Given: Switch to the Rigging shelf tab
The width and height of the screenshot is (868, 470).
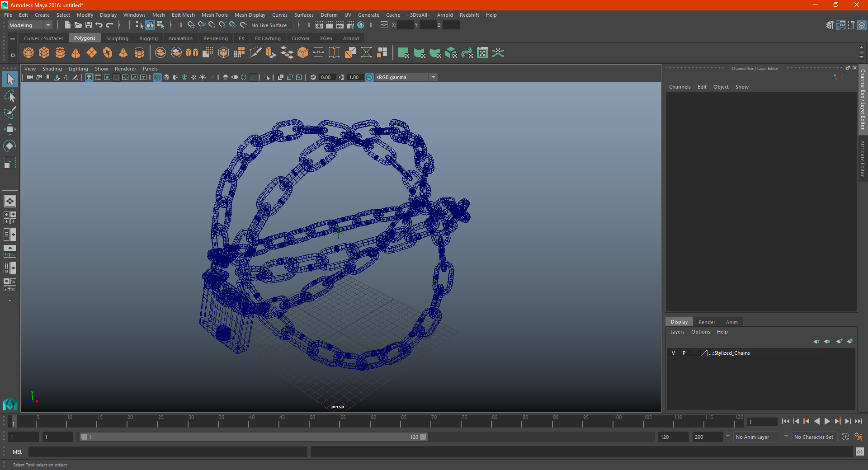Looking at the screenshot, I should tap(148, 38).
